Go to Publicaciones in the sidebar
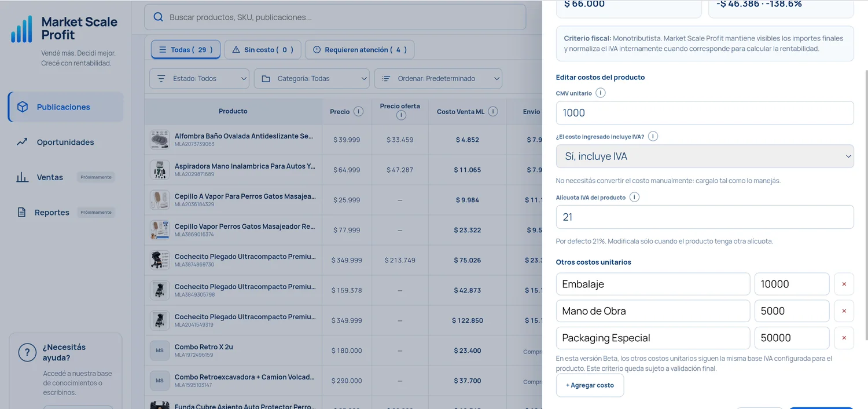This screenshot has width=868, height=409. coord(65,107)
